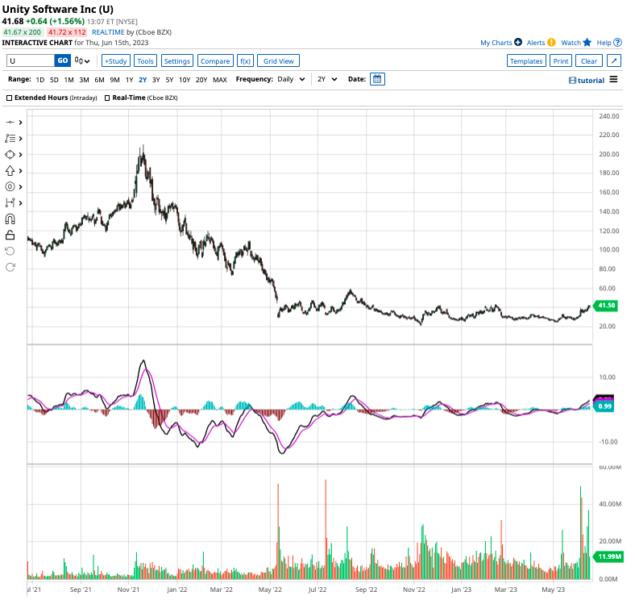Select the 1Y range
The width and height of the screenshot is (635, 600).
pyautogui.click(x=130, y=80)
